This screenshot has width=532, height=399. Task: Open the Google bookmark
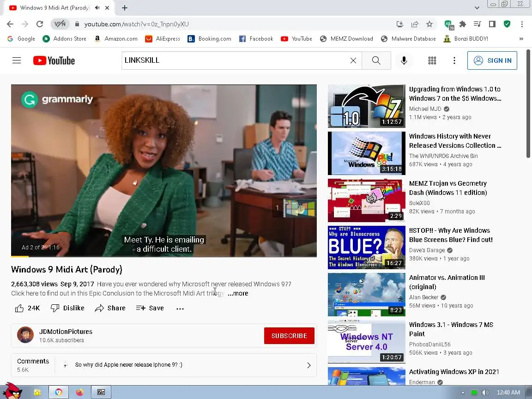point(21,39)
